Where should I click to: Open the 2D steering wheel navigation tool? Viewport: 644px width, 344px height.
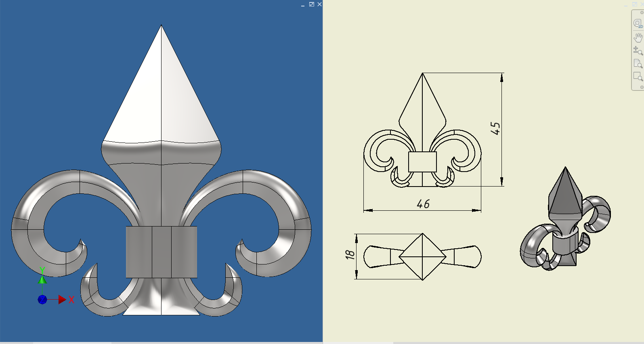coord(638,23)
